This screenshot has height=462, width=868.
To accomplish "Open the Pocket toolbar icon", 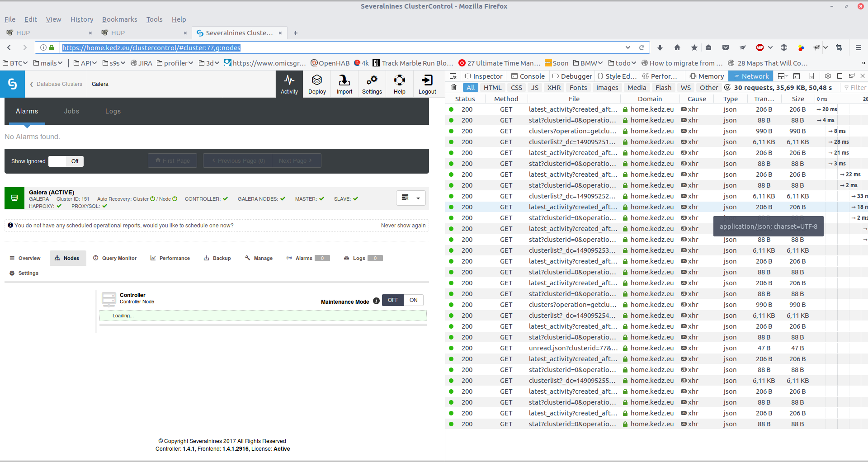I will point(726,47).
